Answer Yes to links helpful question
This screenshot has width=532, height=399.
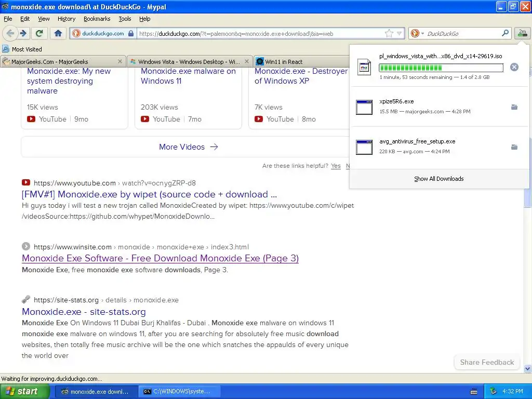336,166
